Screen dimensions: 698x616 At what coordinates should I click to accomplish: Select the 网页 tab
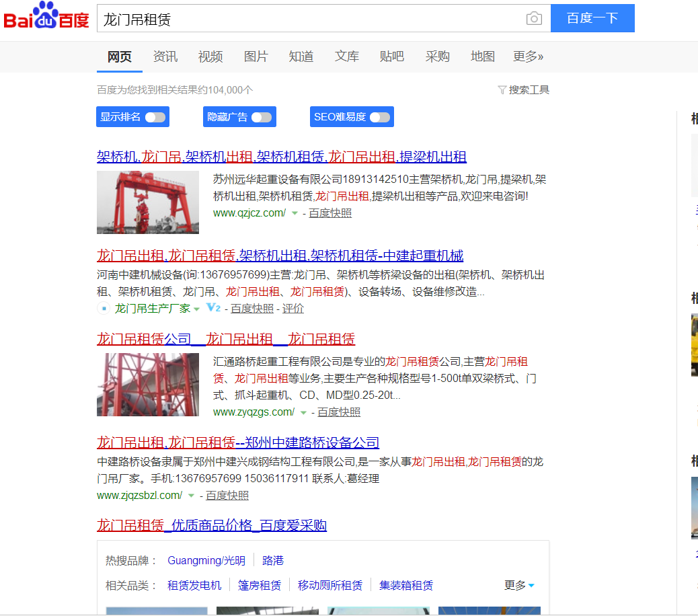[119, 56]
